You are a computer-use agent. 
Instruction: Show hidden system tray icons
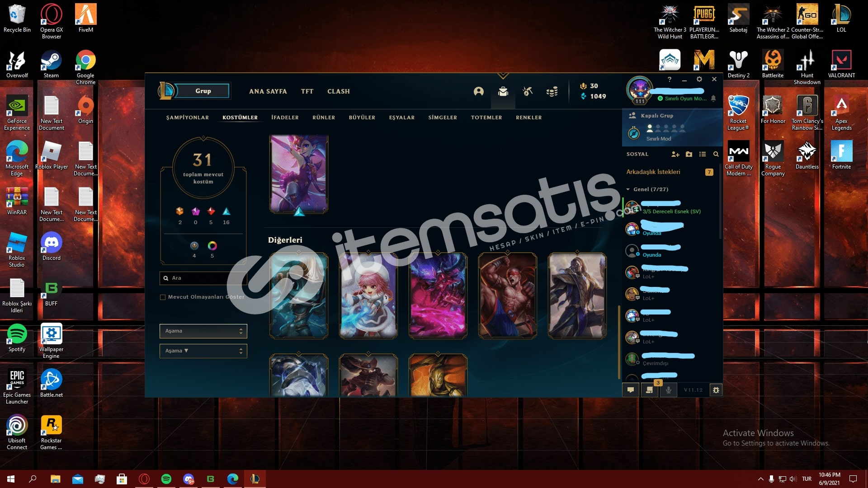click(760, 479)
